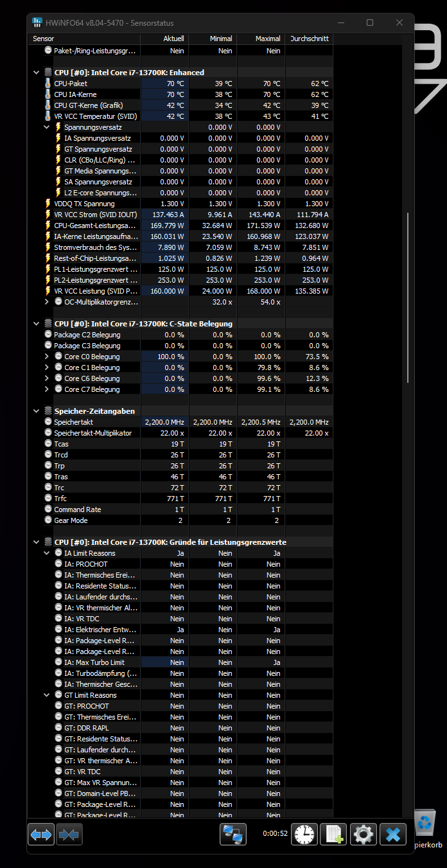Expand Core C1 Belegung row

47,368
